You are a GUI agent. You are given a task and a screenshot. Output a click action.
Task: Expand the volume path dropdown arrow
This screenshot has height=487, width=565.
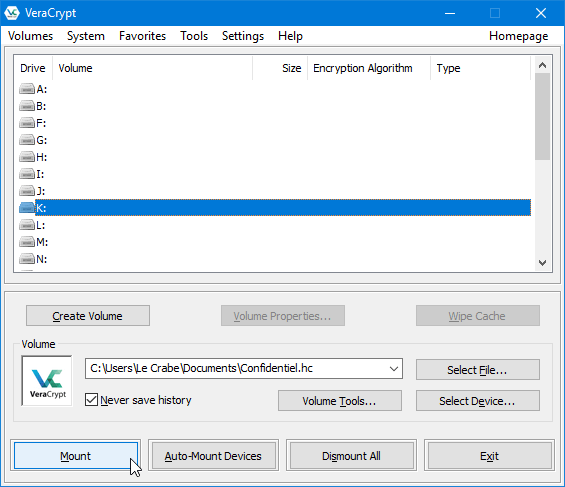[394, 368]
